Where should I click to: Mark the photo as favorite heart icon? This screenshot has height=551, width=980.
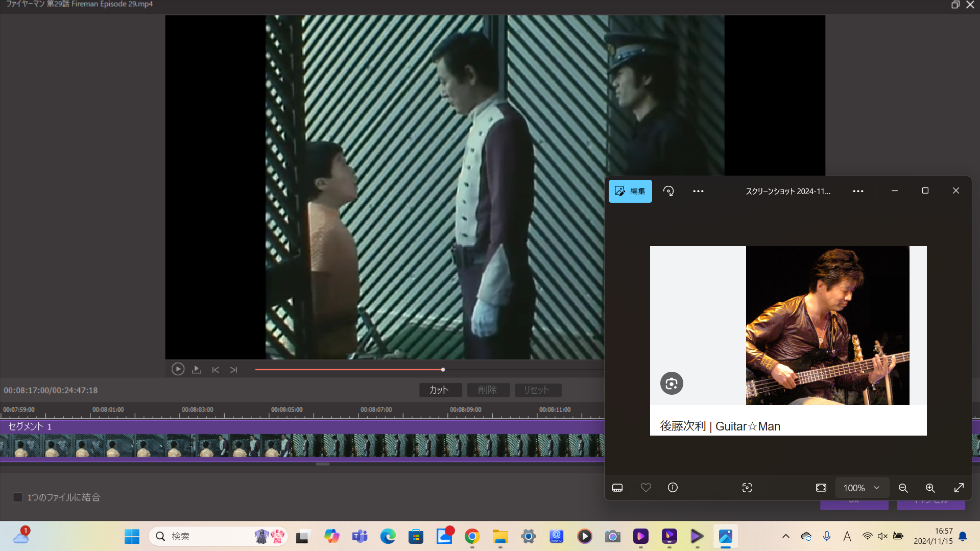point(646,488)
